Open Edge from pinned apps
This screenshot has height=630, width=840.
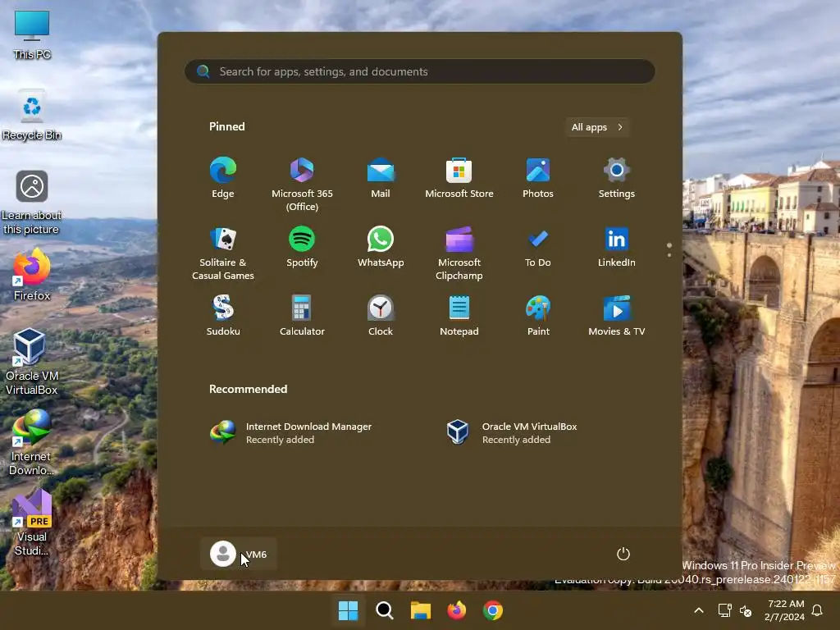[223, 178]
